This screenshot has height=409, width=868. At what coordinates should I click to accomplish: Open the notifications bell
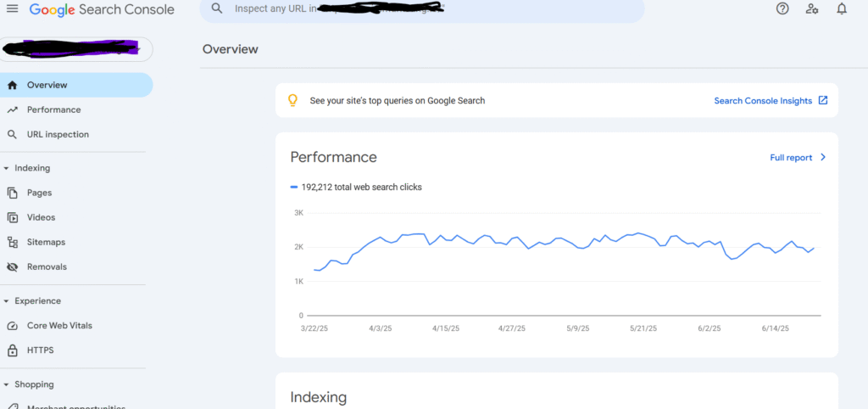pyautogui.click(x=842, y=8)
